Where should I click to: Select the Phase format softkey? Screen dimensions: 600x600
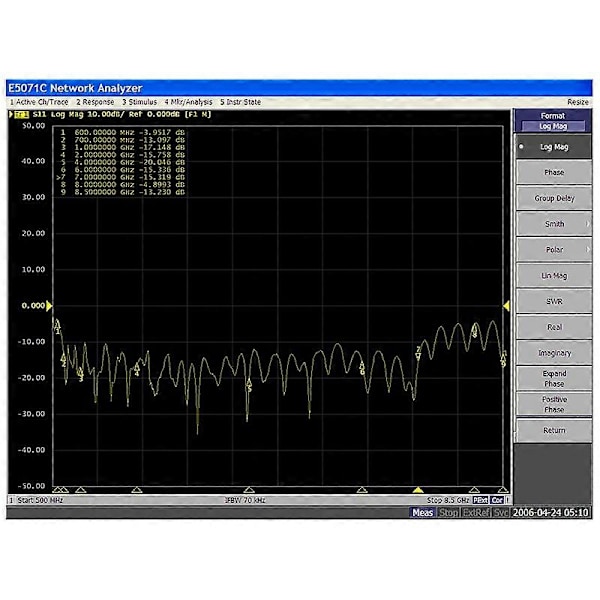554,173
